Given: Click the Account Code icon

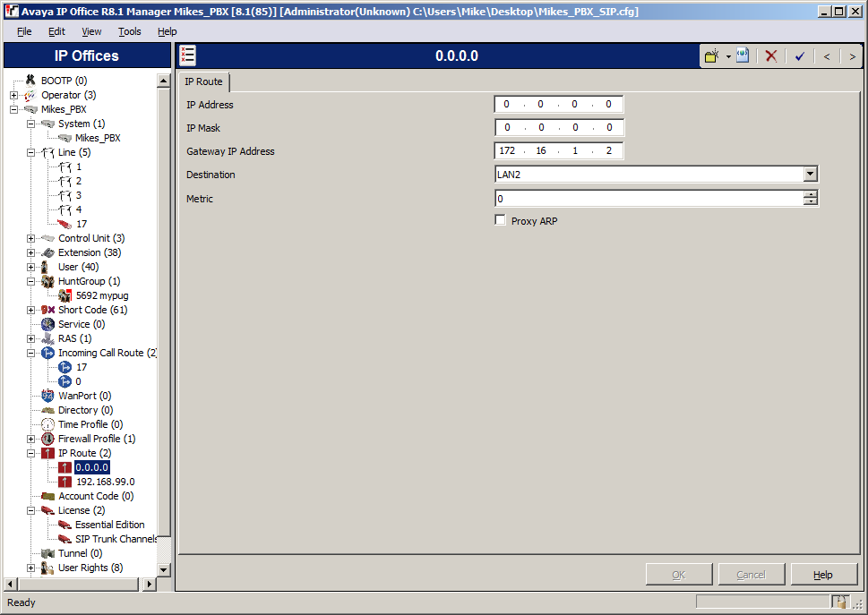Looking at the screenshot, I should 48,496.
